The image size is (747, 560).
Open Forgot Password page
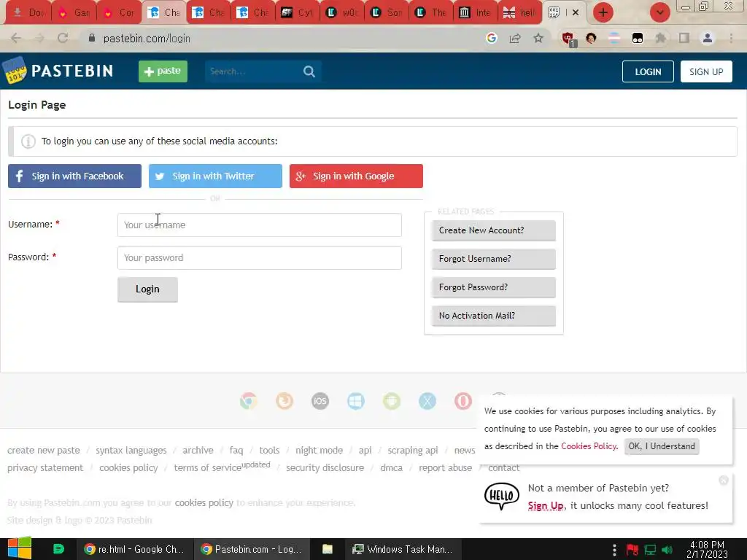(x=494, y=287)
